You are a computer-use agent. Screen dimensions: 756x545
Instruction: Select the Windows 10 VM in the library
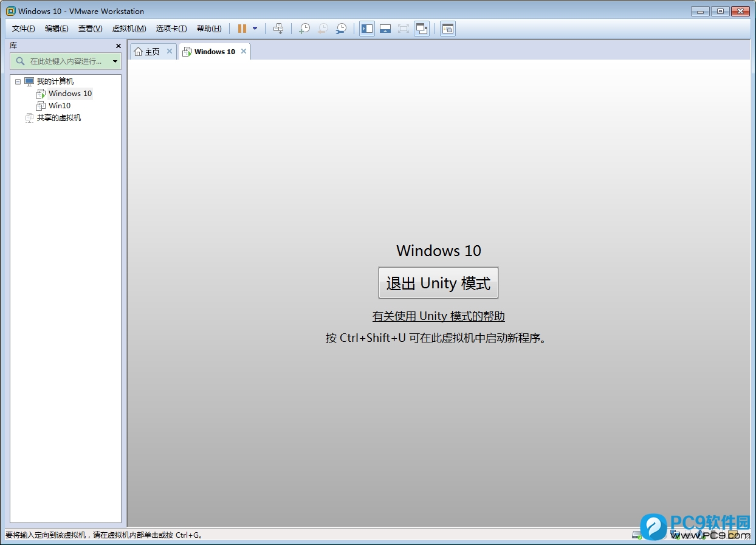point(70,94)
